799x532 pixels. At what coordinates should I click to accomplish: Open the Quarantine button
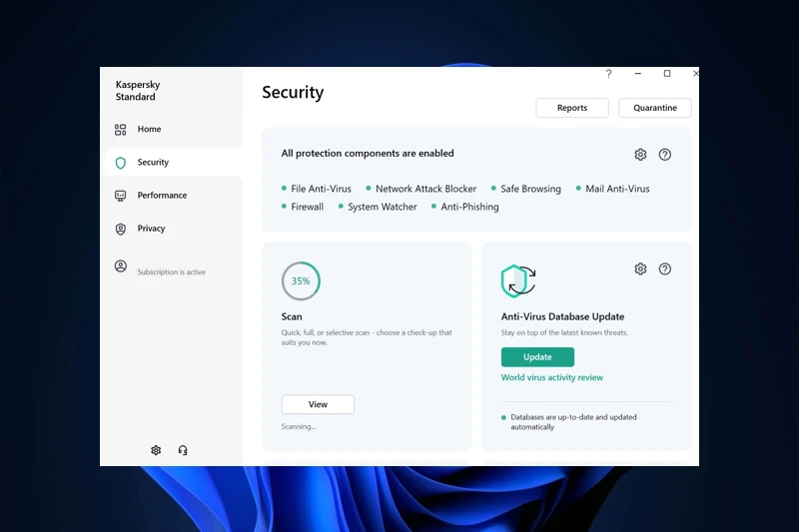click(655, 108)
